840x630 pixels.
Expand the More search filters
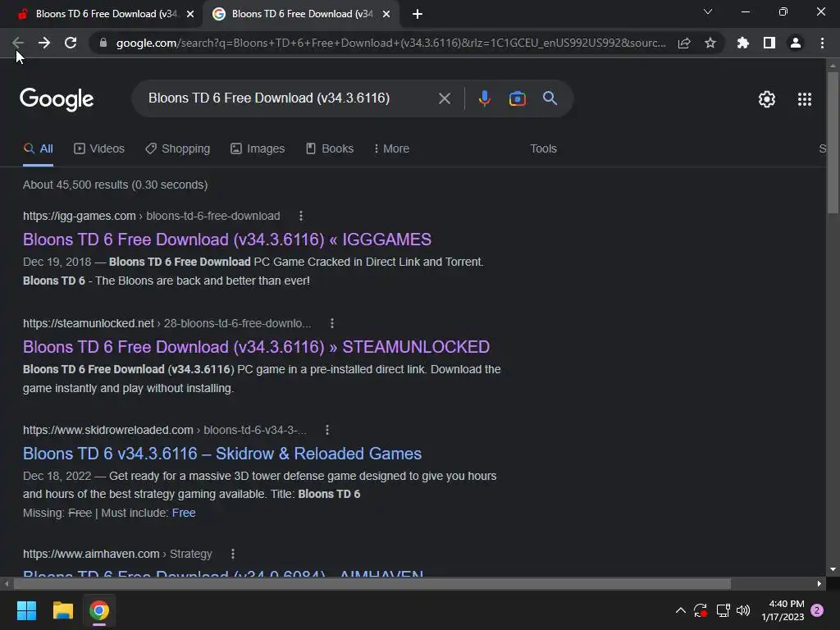click(391, 148)
